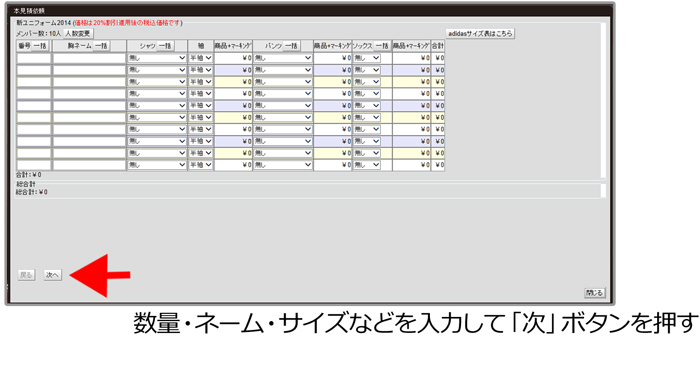Click 一括 button in シャツ column header
Image resolution: width=700 pixels, height=368 pixels.
tap(165, 46)
